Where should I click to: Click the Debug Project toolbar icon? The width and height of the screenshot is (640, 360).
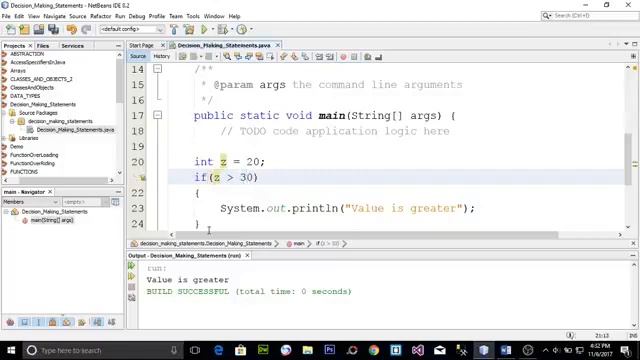click(x=222, y=29)
